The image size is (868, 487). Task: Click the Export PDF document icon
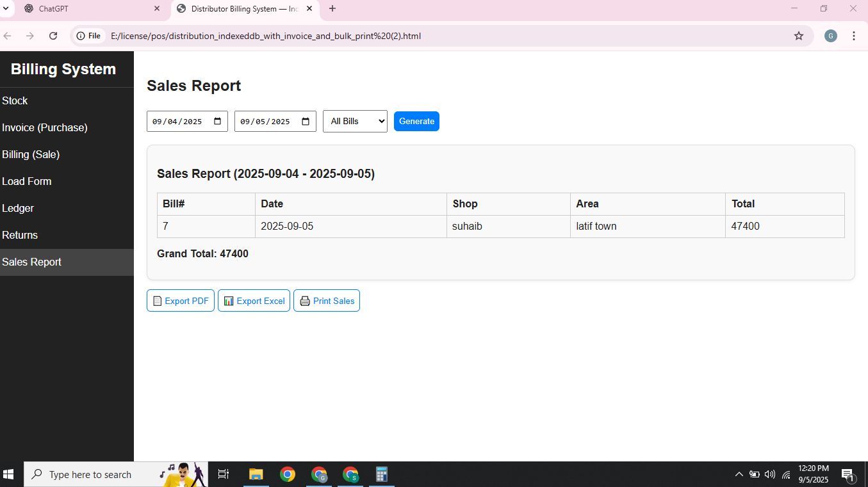[156, 300]
